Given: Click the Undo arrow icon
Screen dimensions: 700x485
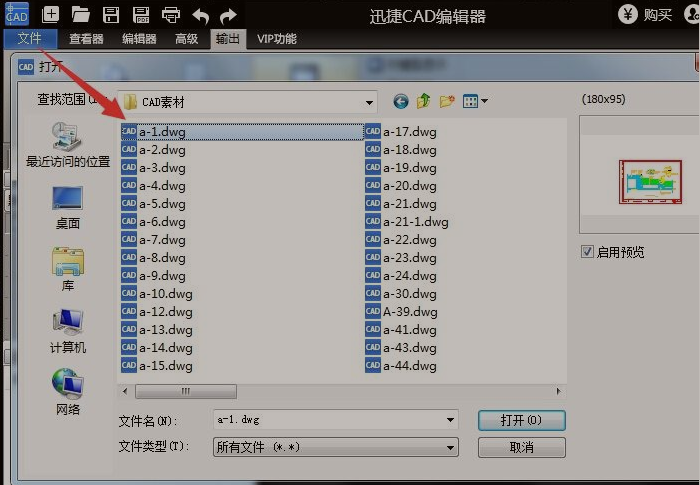Looking at the screenshot, I should click(201, 16).
